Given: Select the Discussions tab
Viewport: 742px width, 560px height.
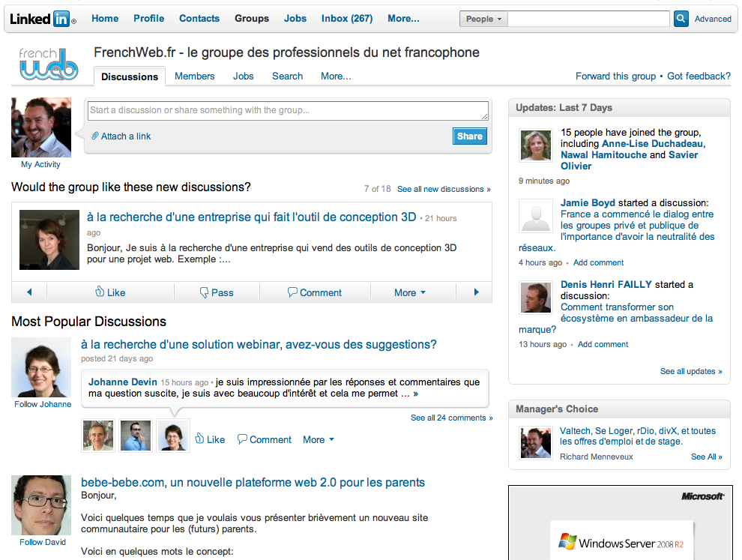Looking at the screenshot, I should (130, 76).
